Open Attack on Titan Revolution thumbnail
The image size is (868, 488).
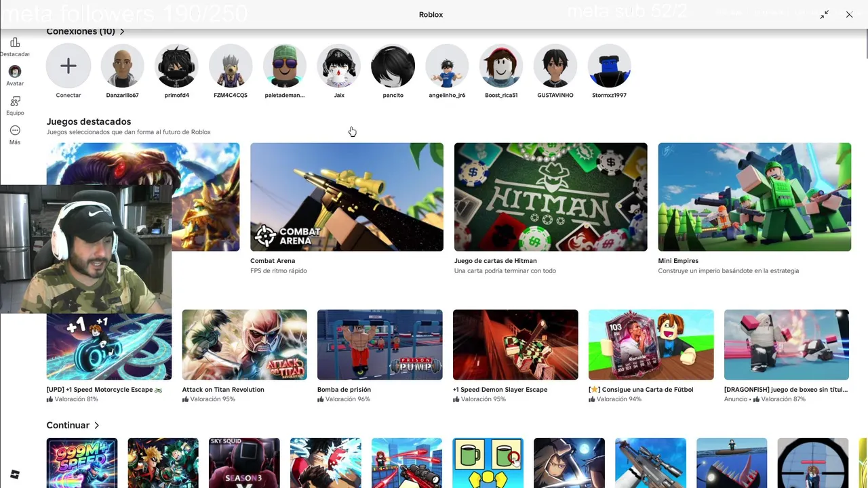244,344
